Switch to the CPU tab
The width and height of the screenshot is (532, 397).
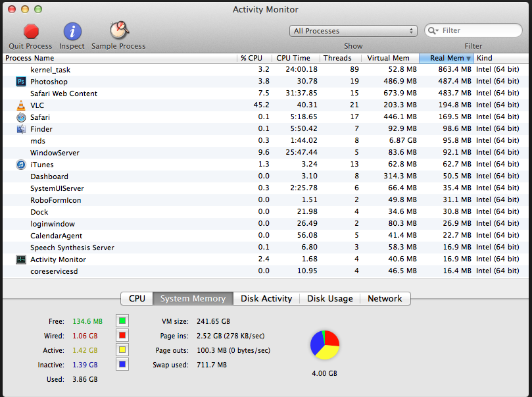(x=137, y=298)
